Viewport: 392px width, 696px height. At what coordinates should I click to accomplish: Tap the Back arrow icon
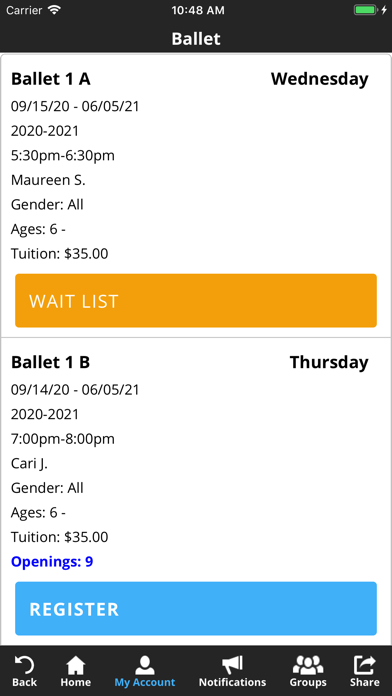24,665
